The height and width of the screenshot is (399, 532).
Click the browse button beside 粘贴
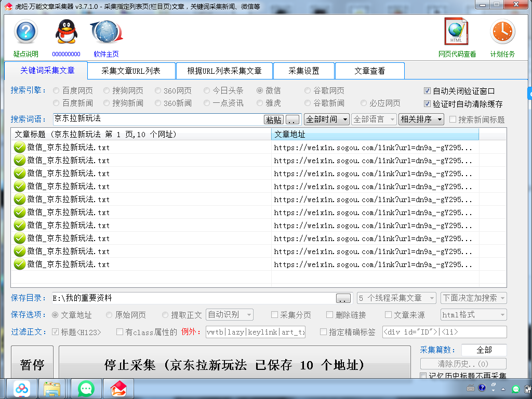(292, 120)
